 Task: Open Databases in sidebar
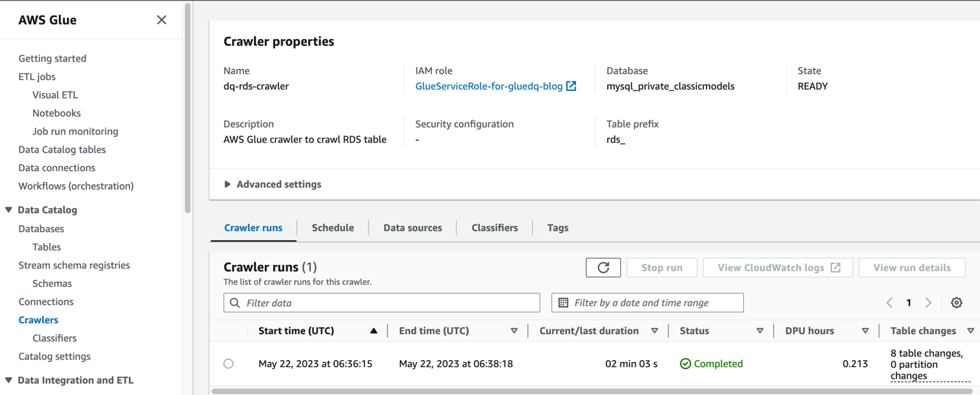point(41,229)
